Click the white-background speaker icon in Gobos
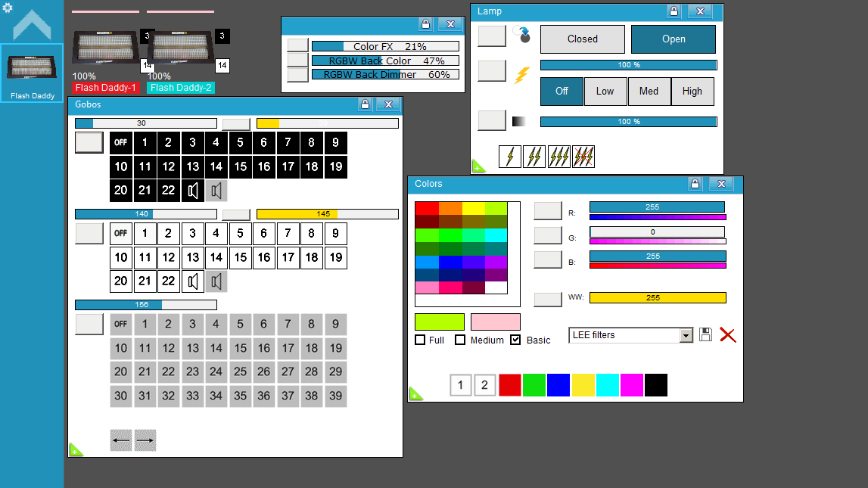This screenshot has width=868, height=488. [193, 281]
